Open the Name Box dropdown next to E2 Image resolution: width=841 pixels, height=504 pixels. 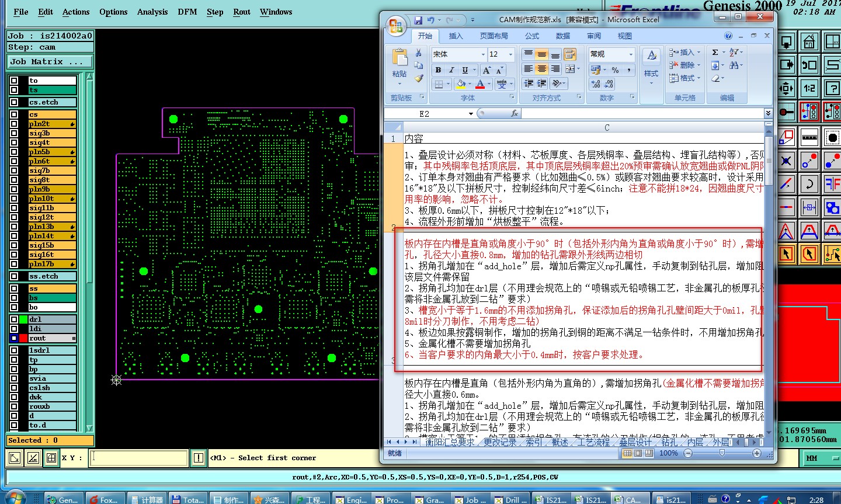(471, 114)
